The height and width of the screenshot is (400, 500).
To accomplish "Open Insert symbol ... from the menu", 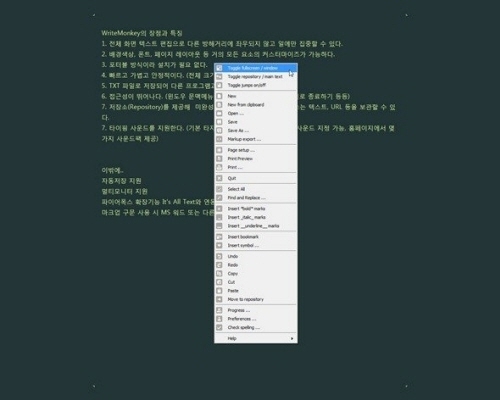I will click(256, 245).
